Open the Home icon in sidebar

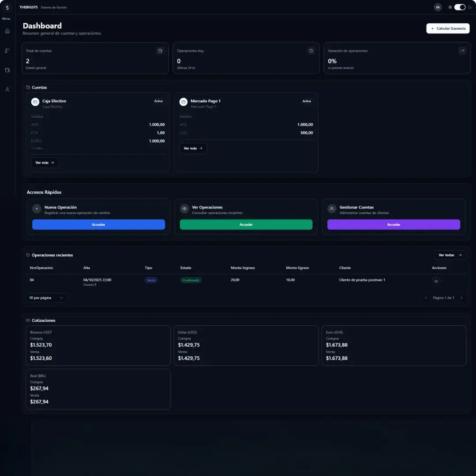(7, 31)
